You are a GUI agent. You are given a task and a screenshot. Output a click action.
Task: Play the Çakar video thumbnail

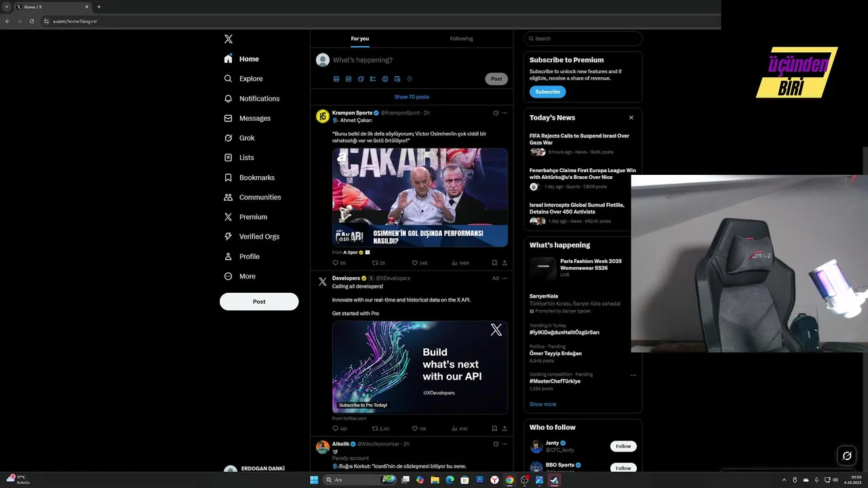(x=420, y=197)
